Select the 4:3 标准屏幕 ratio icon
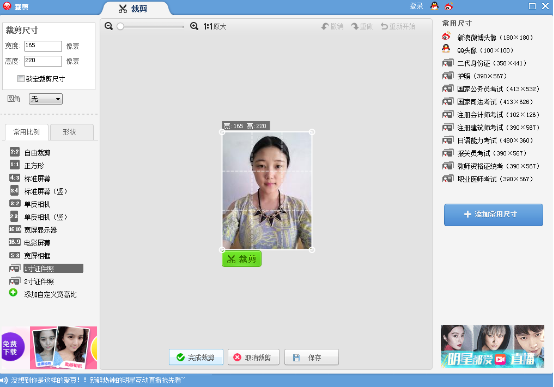554x387 pixels. [14, 178]
